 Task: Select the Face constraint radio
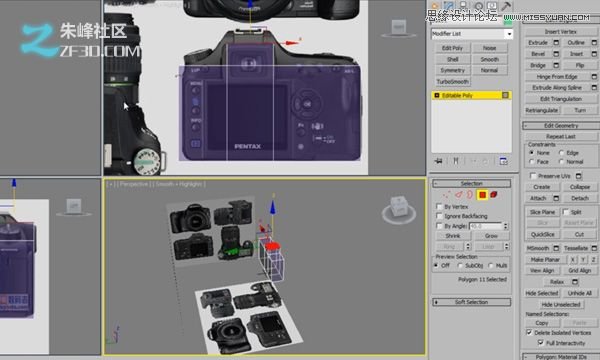(x=532, y=162)
